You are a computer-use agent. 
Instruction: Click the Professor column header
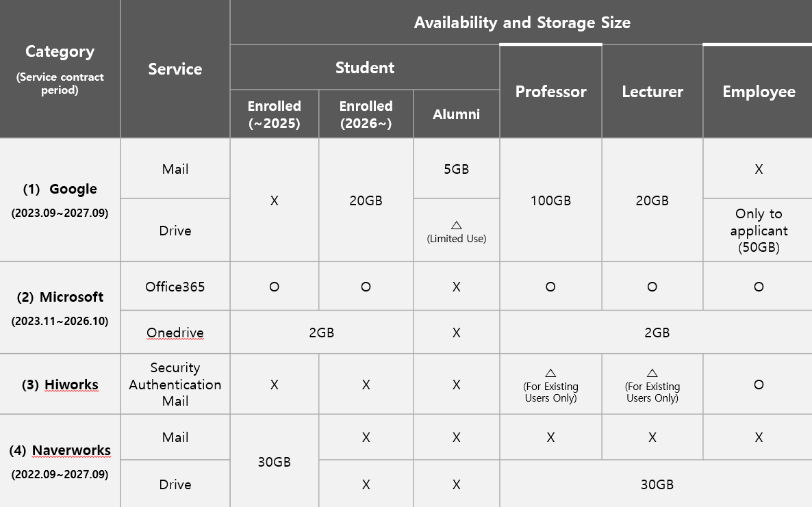coord(550,92)
